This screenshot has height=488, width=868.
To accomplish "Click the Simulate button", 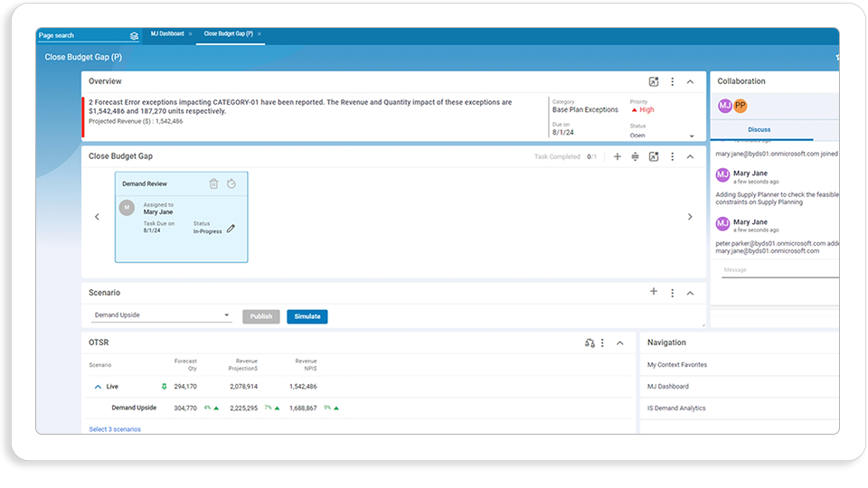I will 307,316.
